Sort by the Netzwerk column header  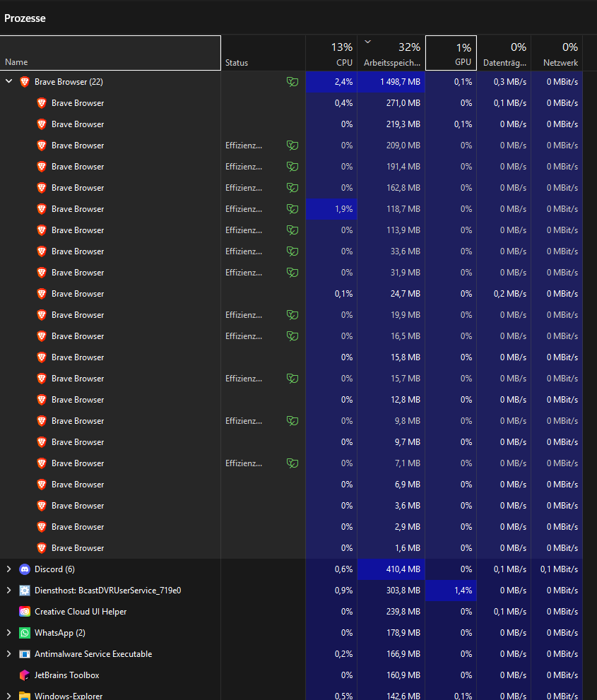[x=557, y=53]
